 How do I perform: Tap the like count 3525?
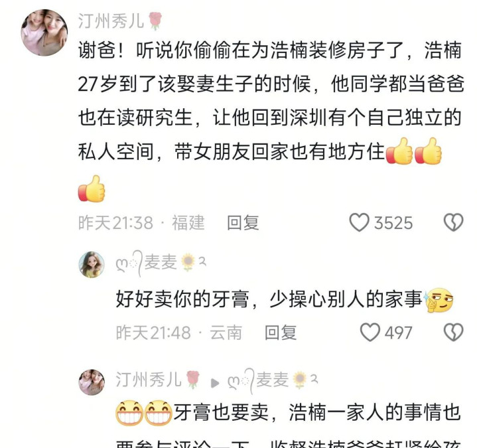[x=393, y=223]
